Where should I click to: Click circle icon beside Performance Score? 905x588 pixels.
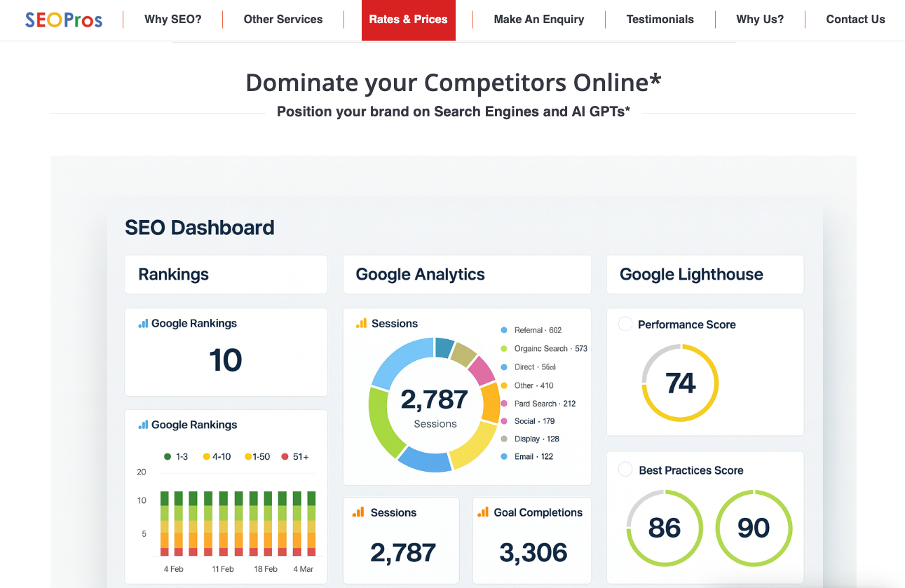click(x=625, y=324)
